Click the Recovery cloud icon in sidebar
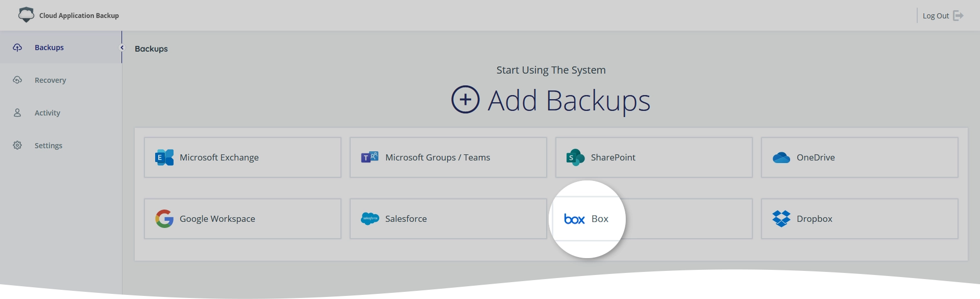980x299 pixels. tap(17, 80)
